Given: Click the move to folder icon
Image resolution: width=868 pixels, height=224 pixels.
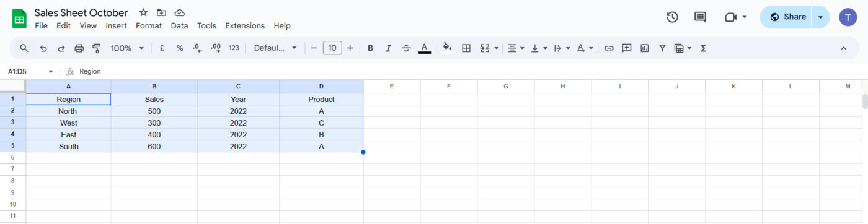Looking at the screenshot, I should coord(161,12).
